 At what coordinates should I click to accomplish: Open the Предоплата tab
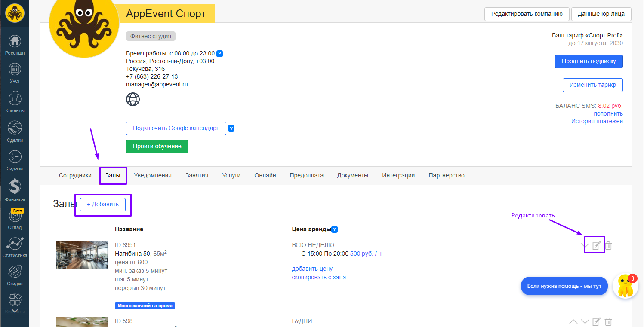307,175
